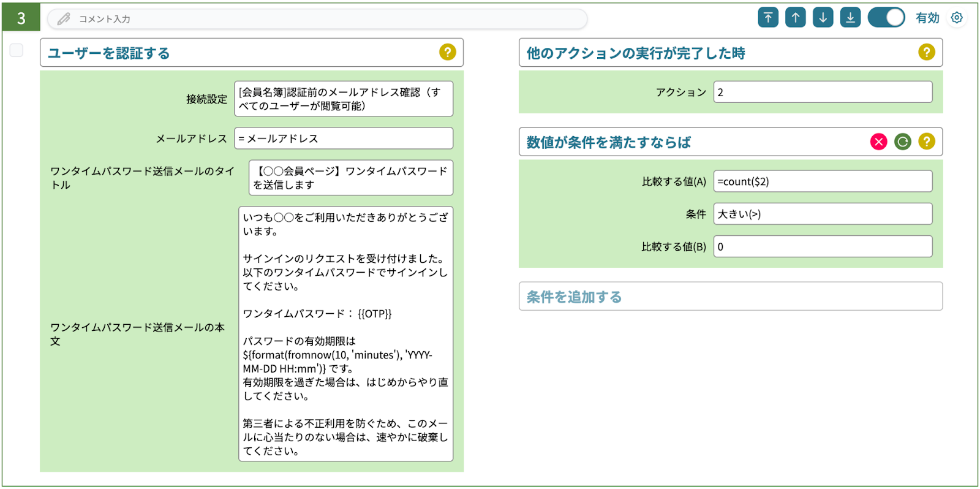Image resolution: width=980 pixels, height=489 pixels.
Task: Toggle the 有効 enable switch
Action: point(886,18)
